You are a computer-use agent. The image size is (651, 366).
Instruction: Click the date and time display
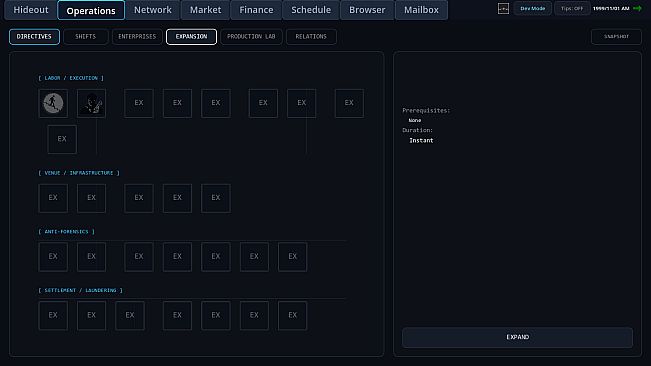pyautogui.click(x=611, y=8)
